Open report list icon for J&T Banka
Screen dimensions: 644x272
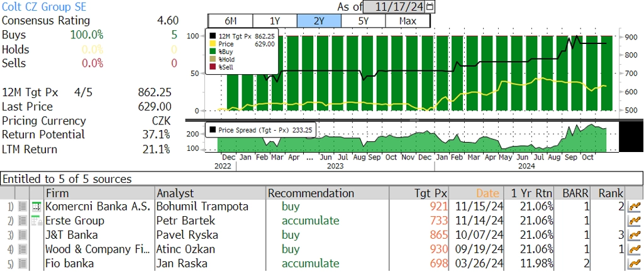[x=23, y=235]
